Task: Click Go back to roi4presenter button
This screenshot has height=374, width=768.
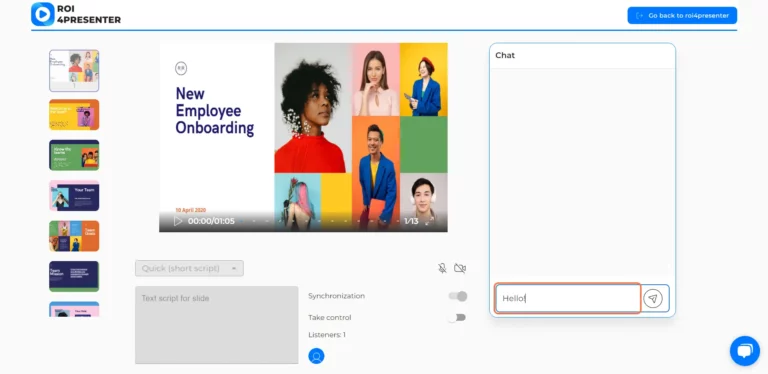Action: 682,15
